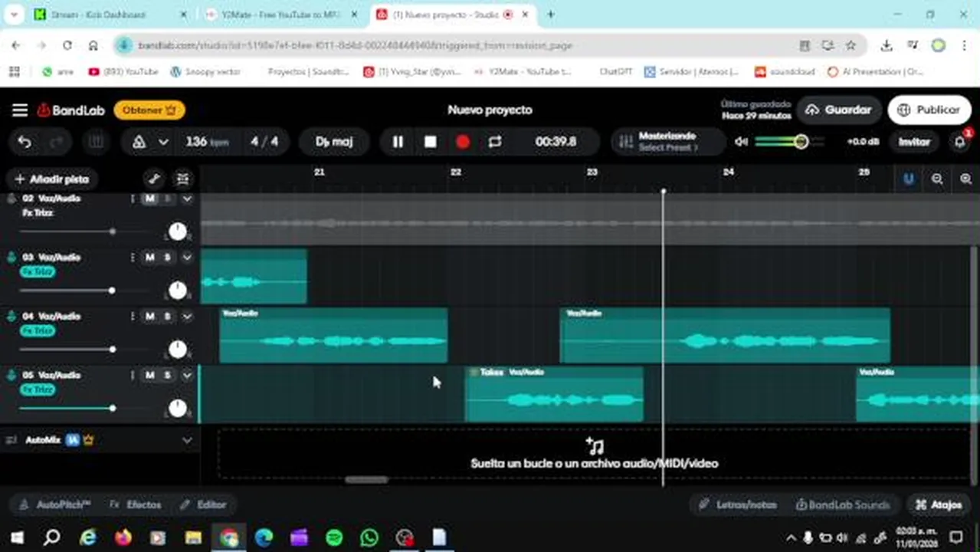This screenshot has height=552, width=980.
Task: Toggle the magnet snap-to-grid icon
Action: click(908, 179)
